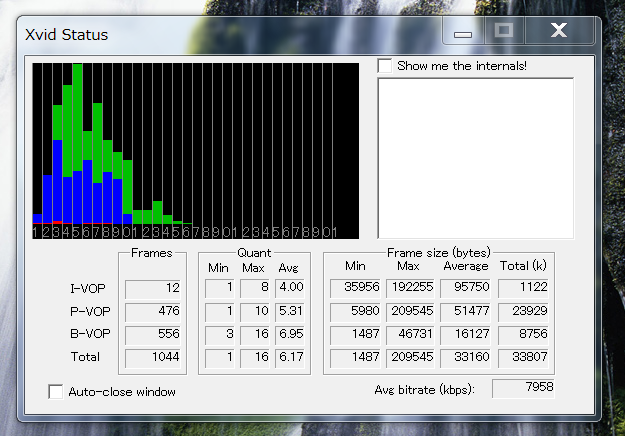
Task: Click I-VOP min frame size 35956
Action: [x=356, y=288]
